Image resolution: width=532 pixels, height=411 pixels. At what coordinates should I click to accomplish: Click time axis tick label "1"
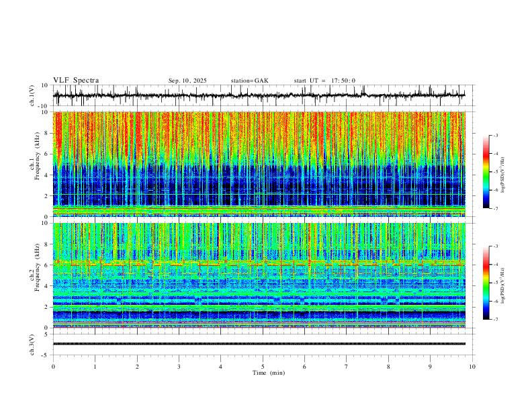pos(95,367)
